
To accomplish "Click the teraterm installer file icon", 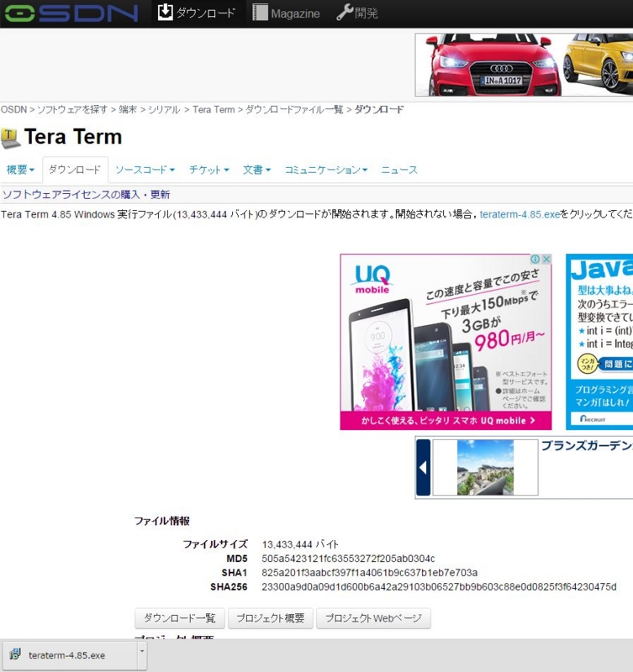I will point(15,654).
